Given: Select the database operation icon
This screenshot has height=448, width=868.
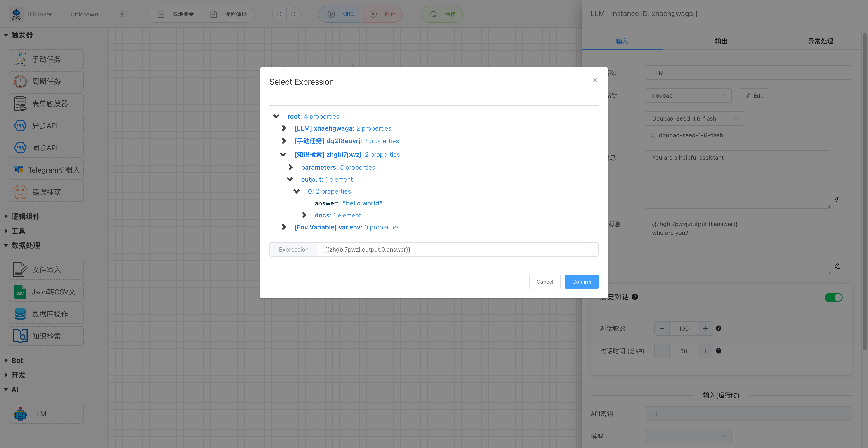Looking at the screenshot, I should pos(20,314).
